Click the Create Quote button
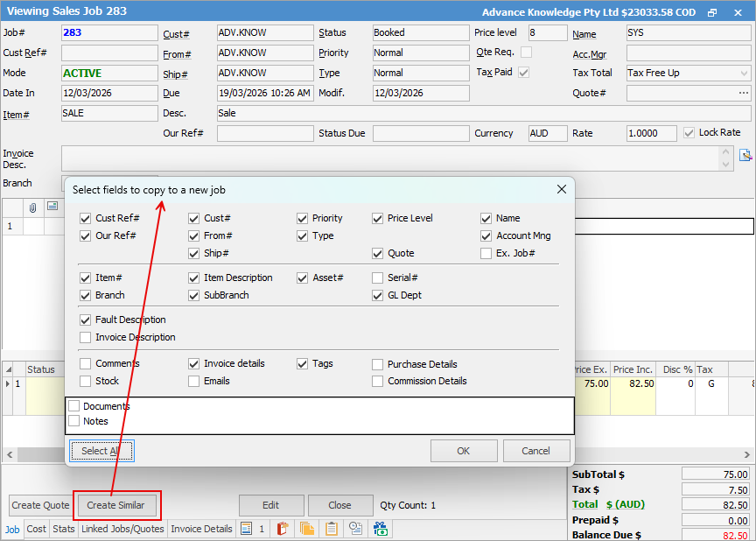 coord(40,505)
